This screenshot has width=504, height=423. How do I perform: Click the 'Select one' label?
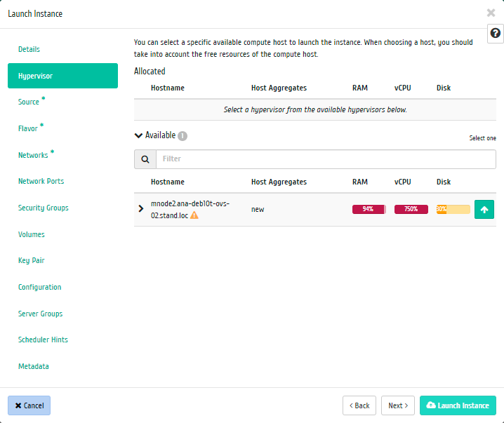pyautogui.click(x=482, y=138)
